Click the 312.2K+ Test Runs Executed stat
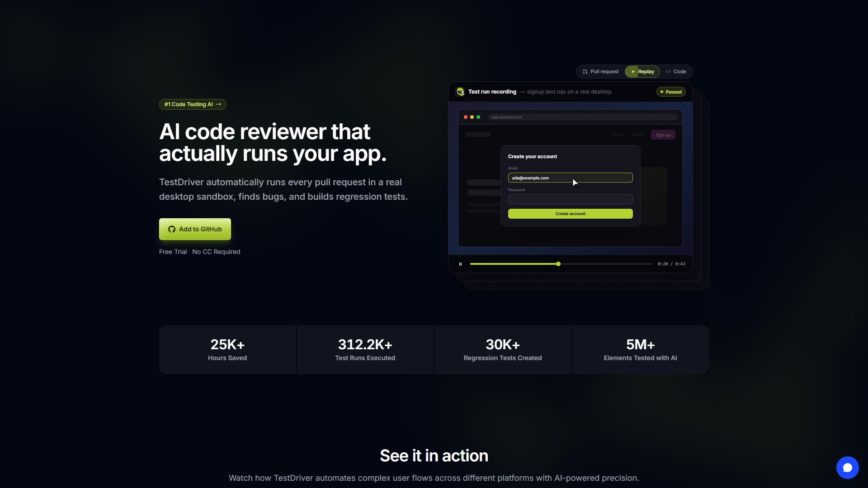 365,350
